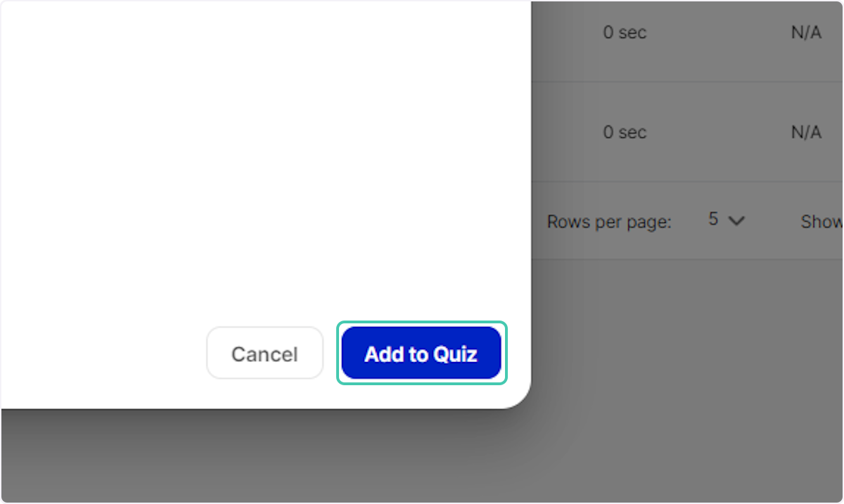Click the second 0 sec table cell
This screenshot has width=844, height=504.
click(624, 132)
